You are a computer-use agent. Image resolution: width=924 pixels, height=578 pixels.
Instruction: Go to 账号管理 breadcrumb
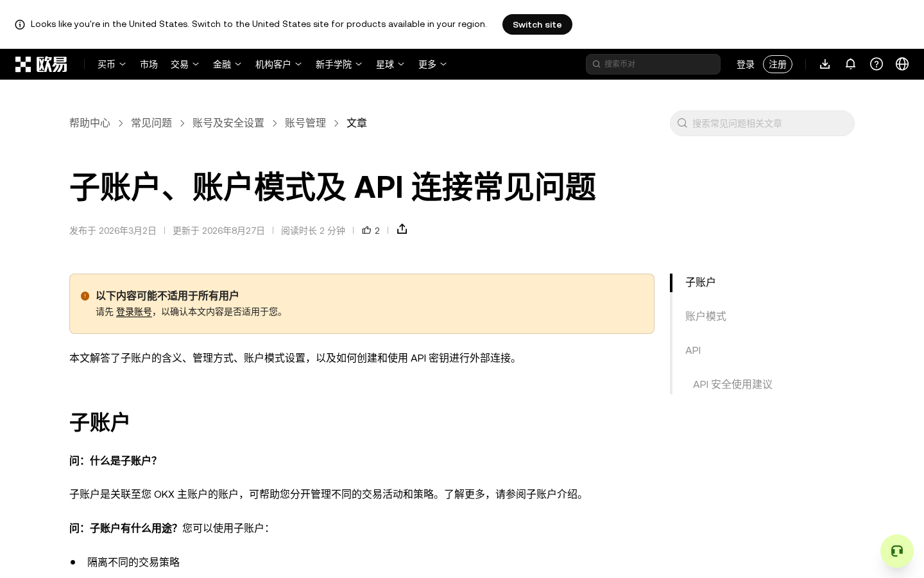pyautogui.click(x=305, y=123)
